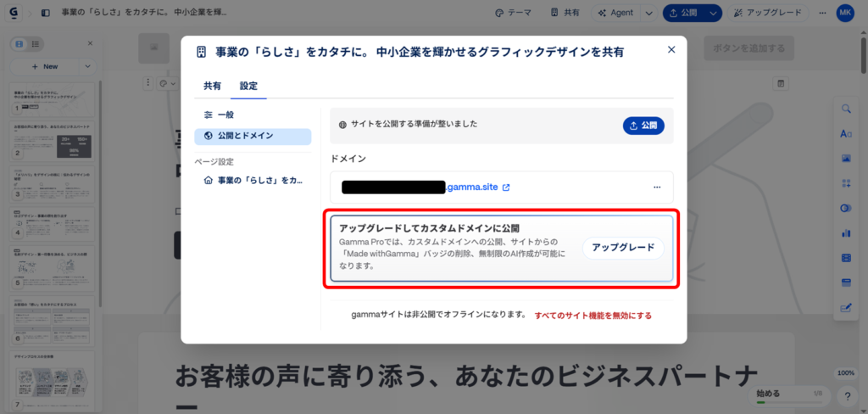The image size is (868, 414).
Task: Click the すべてのサイト機能を無効にする link
Action: tap(593, 316)
